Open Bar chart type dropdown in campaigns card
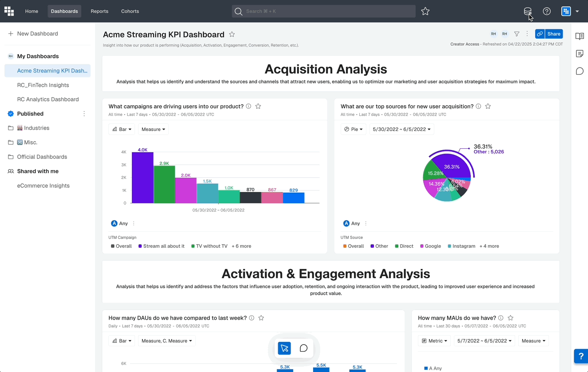Viewport: 588px width, 372px height. [x=121, y=129]
